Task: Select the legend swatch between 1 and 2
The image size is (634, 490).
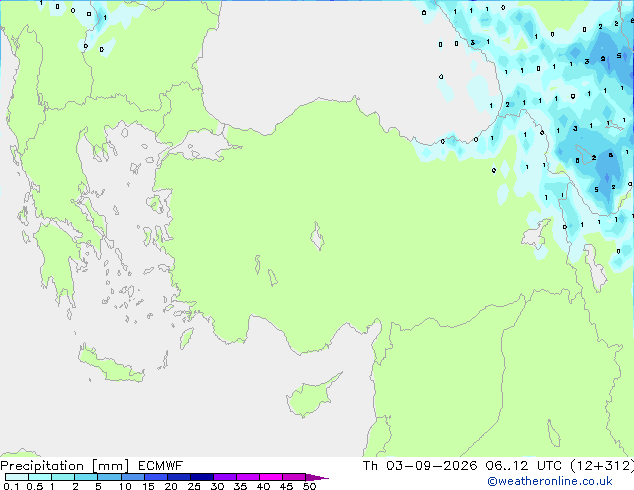Action: pos(63,477)
